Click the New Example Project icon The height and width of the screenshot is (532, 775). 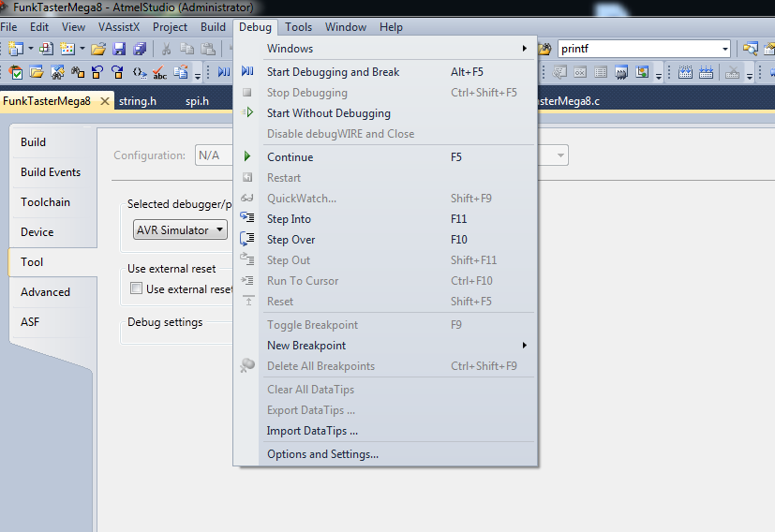click(46, 49)
